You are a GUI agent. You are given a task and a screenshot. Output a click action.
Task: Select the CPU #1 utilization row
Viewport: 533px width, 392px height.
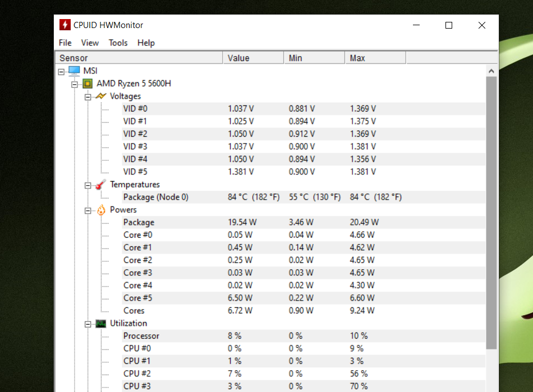(304, 361)
